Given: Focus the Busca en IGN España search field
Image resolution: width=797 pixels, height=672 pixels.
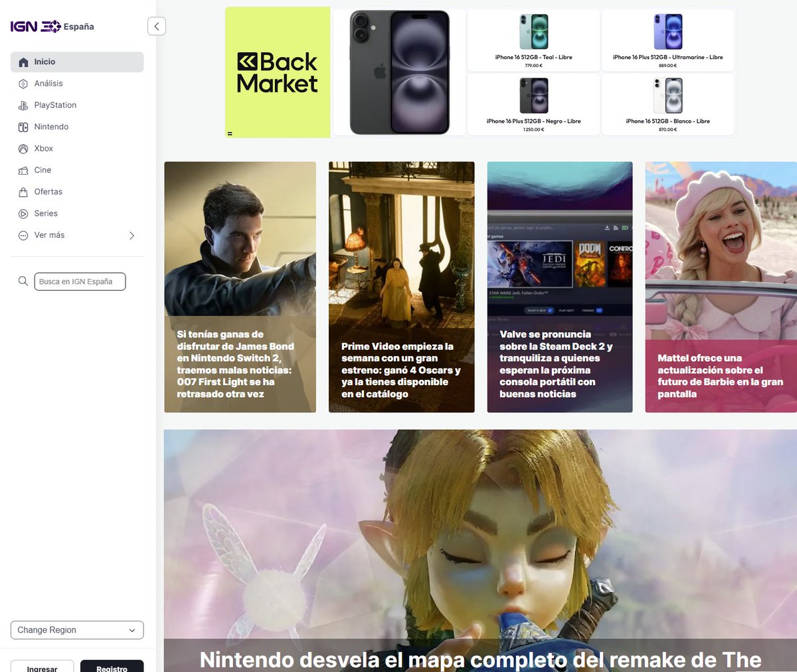Looking at the screenshot, I should (80, 282).
